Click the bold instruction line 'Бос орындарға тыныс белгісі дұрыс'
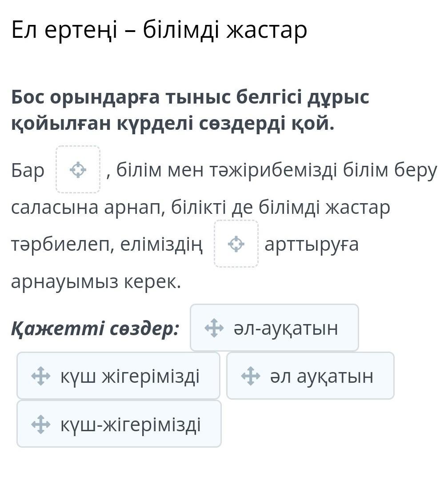The image size is (448, 489). [x=190, y=97]
